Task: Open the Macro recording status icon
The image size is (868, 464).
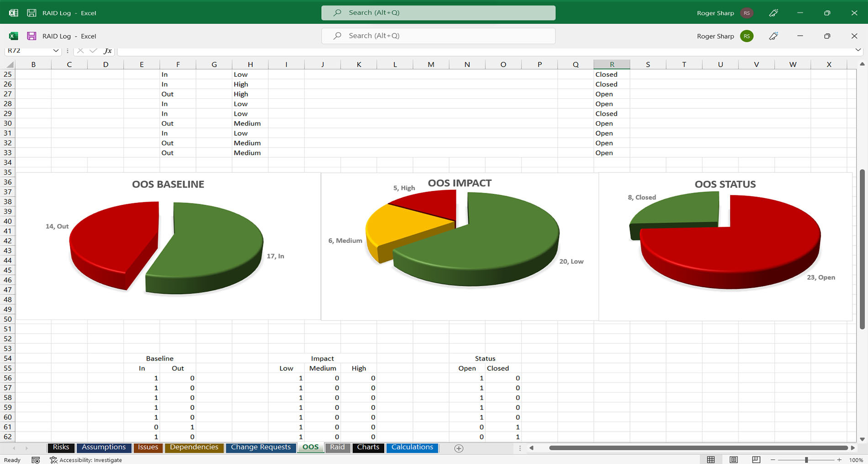Action: (x=36, y=460)
